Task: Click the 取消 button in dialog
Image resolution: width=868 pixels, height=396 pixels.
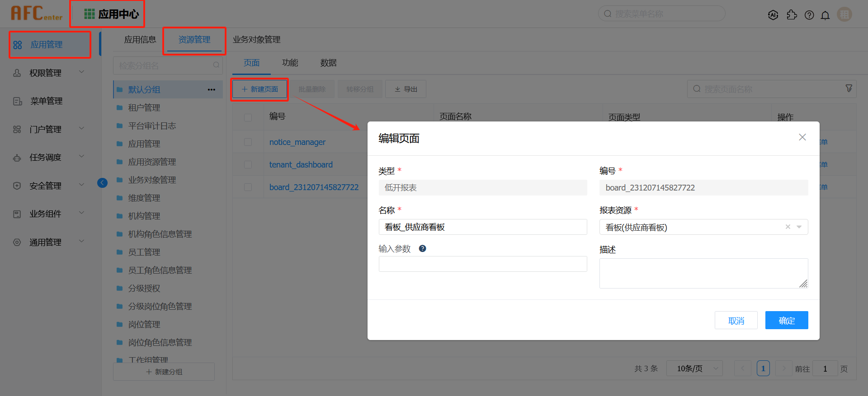Action: (736, 320)
